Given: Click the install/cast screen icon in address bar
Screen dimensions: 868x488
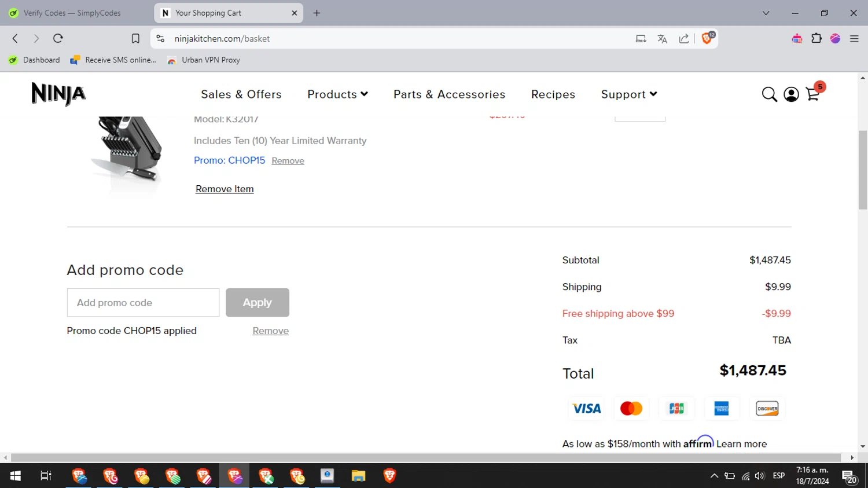Looking at the screenshot, I should click(641, 39).
